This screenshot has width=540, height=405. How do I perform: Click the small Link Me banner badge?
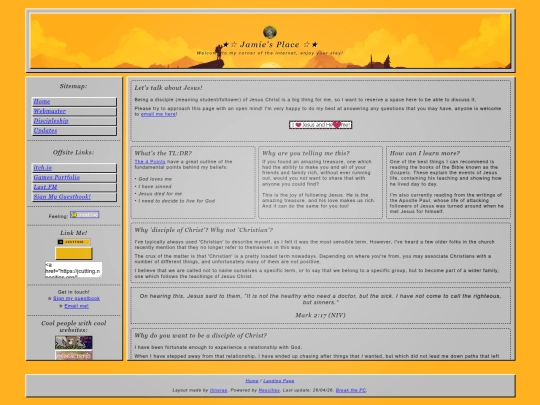(x=74, y=242)
